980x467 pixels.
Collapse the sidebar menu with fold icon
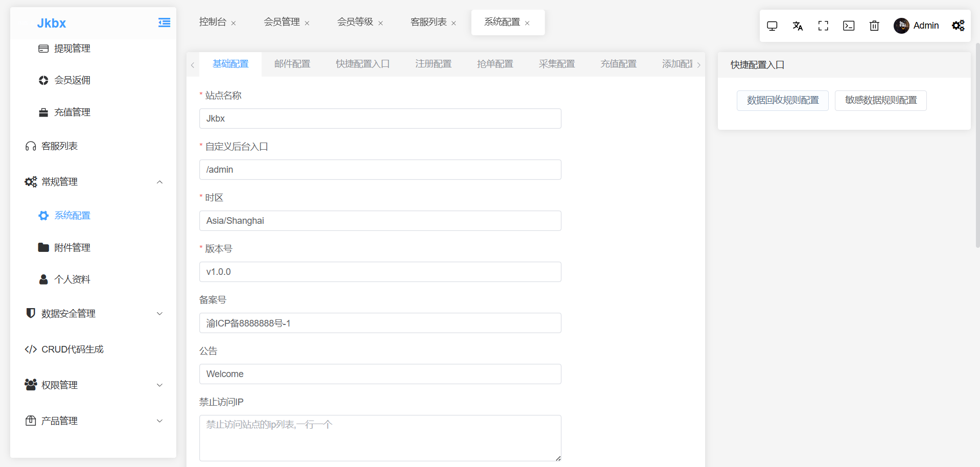pyautogui.click(x=164, y=22)
